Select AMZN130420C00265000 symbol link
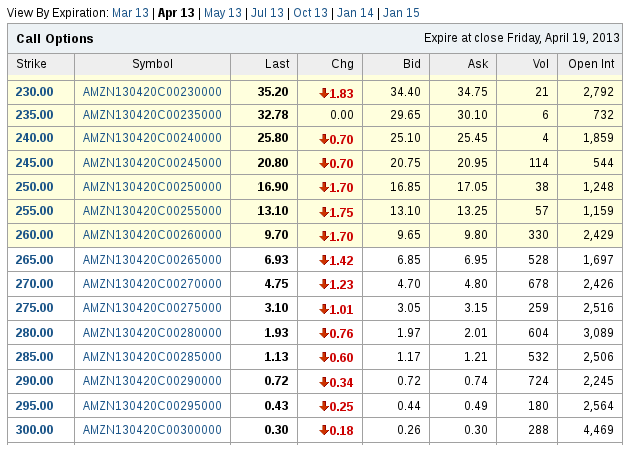Screen dimensions: 630x449 coord(152,260)
